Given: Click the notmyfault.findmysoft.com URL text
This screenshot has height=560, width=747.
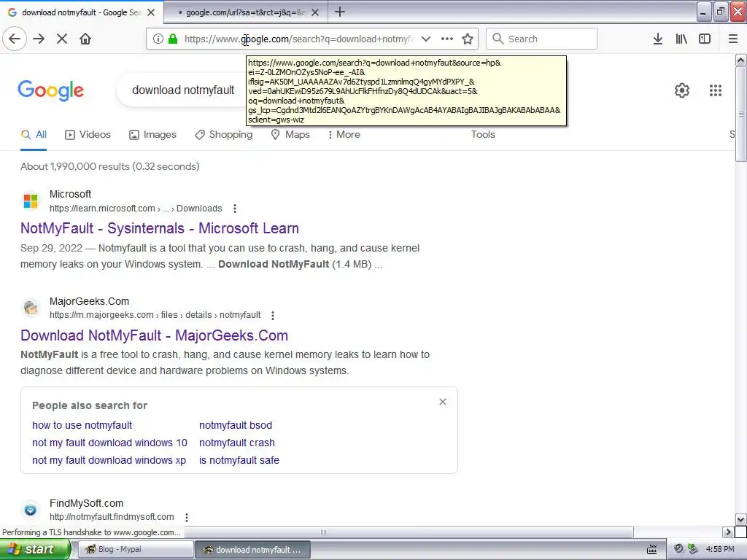Looking at the screenshot, I should pyautogui.click(x=112, y=517).
